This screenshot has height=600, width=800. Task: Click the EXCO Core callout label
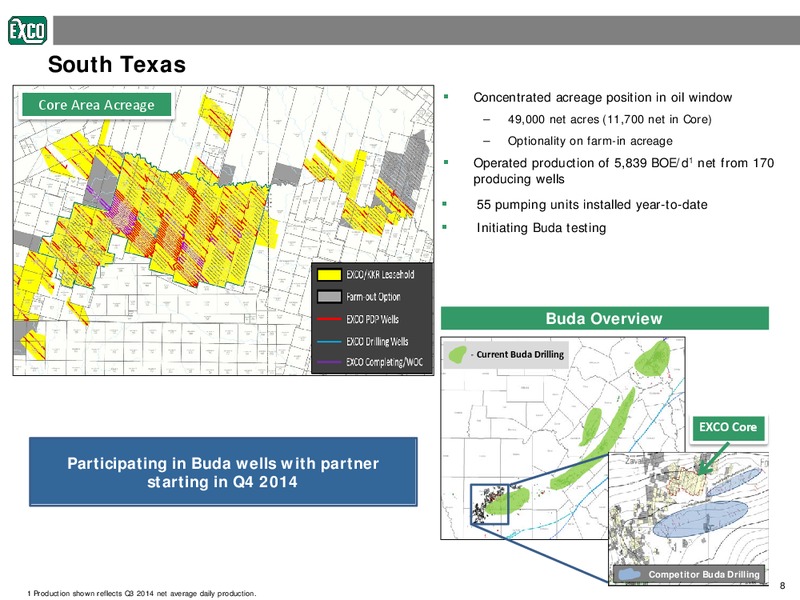pyautogui.click(x=728, y=428)
